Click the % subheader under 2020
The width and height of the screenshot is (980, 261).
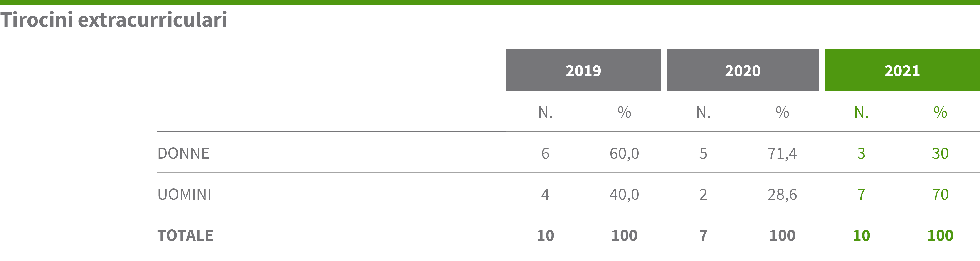[x=782, y=112]
